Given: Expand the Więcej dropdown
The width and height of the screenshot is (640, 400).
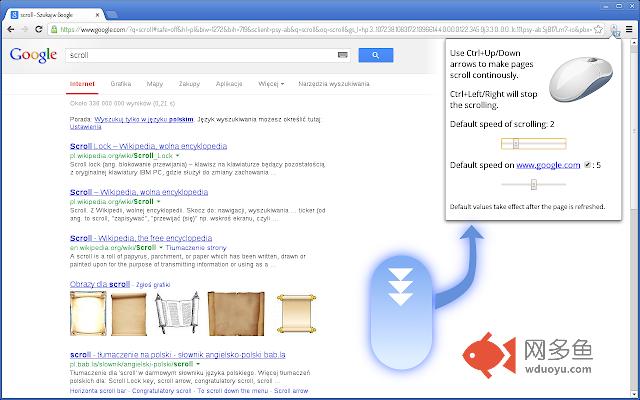Looking at the screenshot, I should click(271, 84).
